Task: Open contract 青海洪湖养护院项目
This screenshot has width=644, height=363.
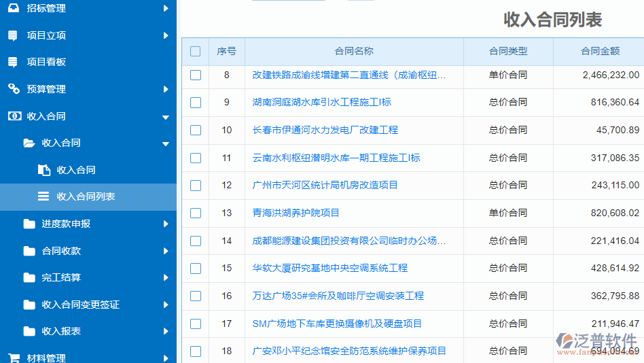Action: tap(296, 213)
